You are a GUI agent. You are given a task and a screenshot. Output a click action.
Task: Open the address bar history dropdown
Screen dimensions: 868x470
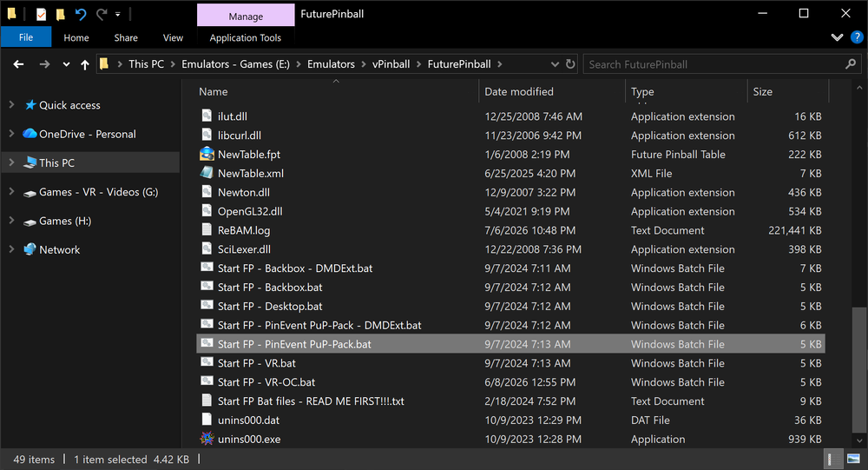(555, 64)
